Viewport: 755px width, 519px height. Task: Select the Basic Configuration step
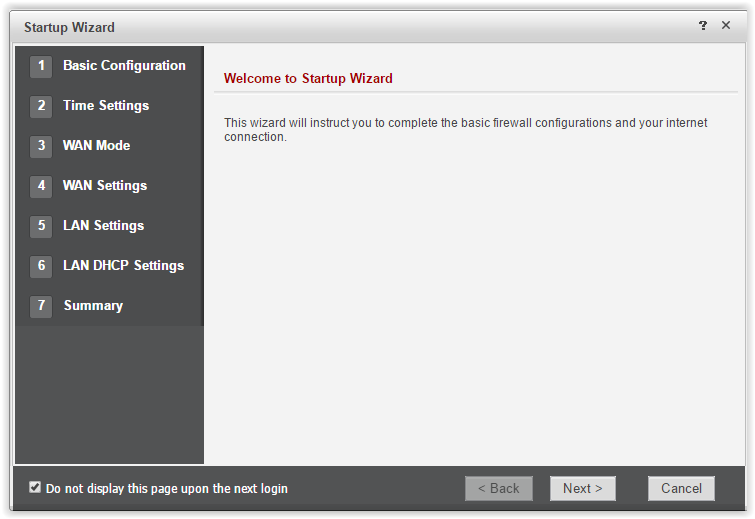click(124, 66)
